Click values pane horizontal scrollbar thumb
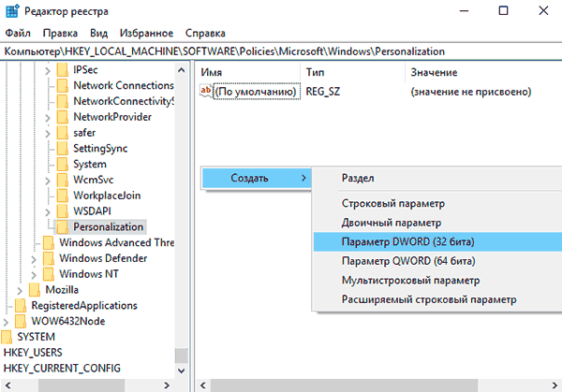 344,385
